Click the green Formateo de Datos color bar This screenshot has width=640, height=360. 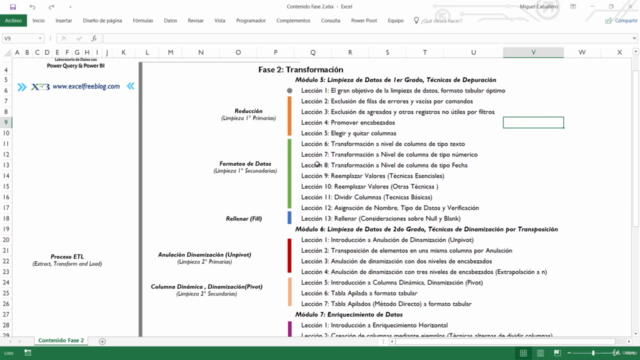click(x=289, y=174)
